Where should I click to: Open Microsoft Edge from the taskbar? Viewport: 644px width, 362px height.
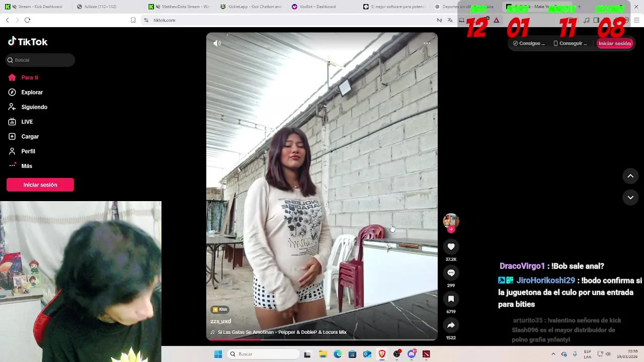tap(338, 354)
